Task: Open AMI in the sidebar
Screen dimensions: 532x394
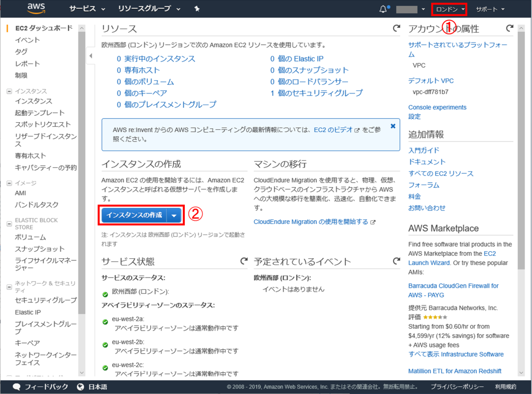Action: point(20,193)
